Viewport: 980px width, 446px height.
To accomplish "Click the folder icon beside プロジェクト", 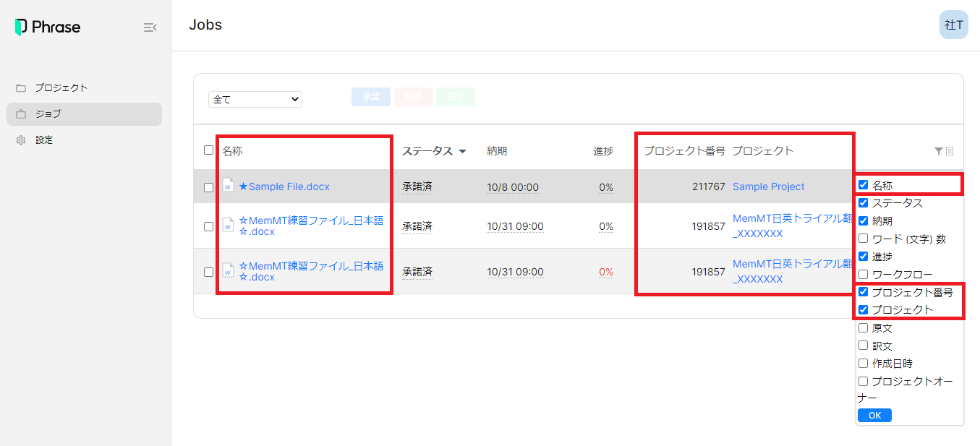I will pyautogui.click(x=21, y=88).
